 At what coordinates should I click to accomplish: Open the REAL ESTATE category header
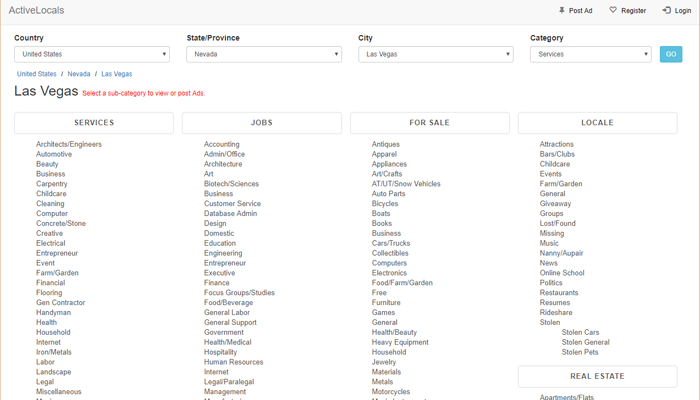(597, 377)
